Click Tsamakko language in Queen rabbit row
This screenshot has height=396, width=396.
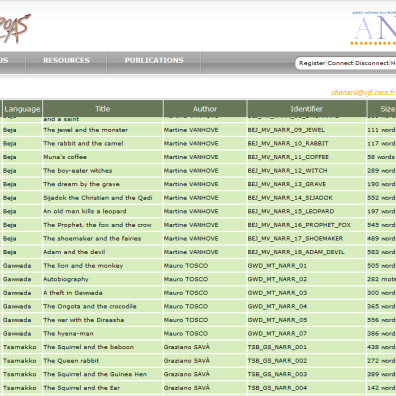[20, 361]
